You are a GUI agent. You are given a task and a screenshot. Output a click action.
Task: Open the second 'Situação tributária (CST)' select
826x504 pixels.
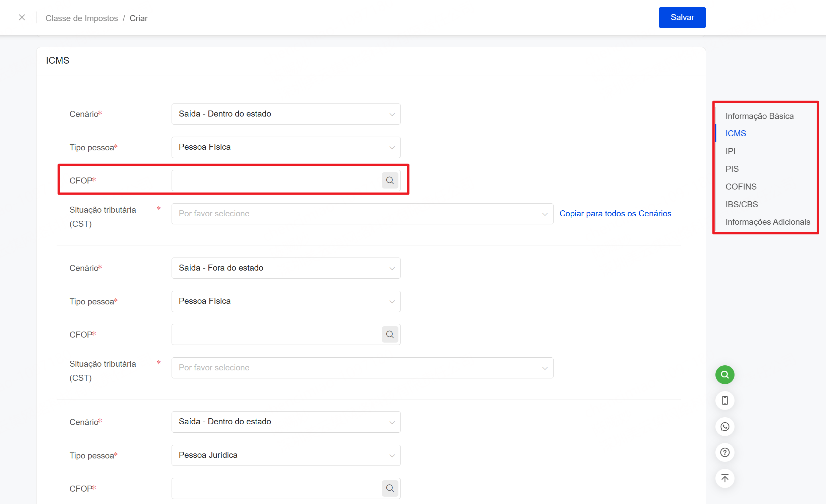tap(362, 368)
